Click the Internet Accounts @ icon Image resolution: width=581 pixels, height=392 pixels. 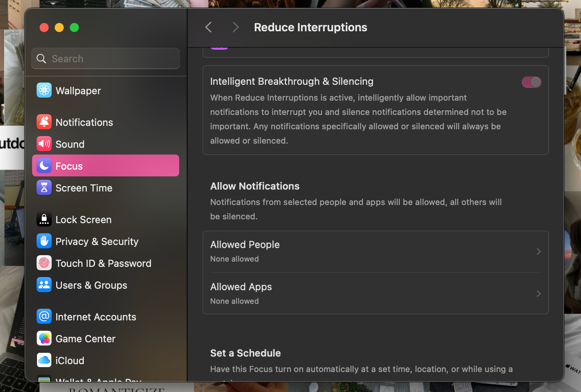(x=44, y=316)
